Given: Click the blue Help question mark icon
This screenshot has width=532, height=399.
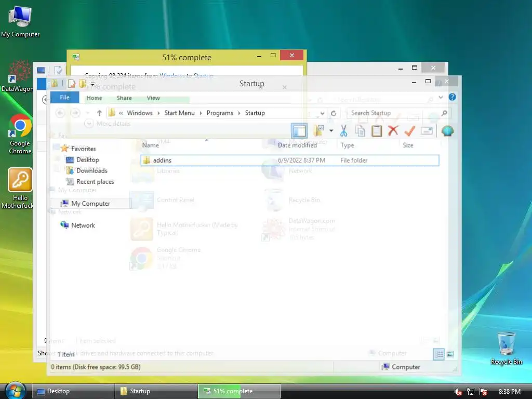Looking at the screenshot, I should pos(453,97).
